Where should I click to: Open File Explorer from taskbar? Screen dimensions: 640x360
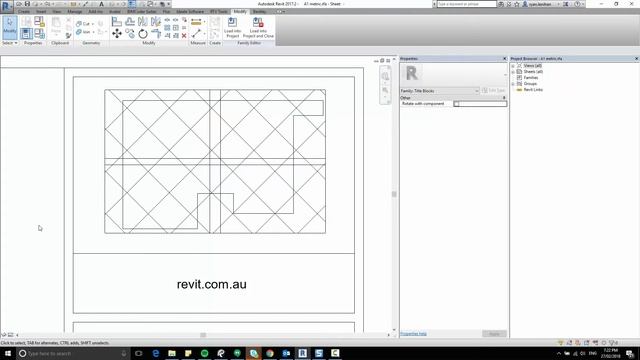[x=172, y=353]
